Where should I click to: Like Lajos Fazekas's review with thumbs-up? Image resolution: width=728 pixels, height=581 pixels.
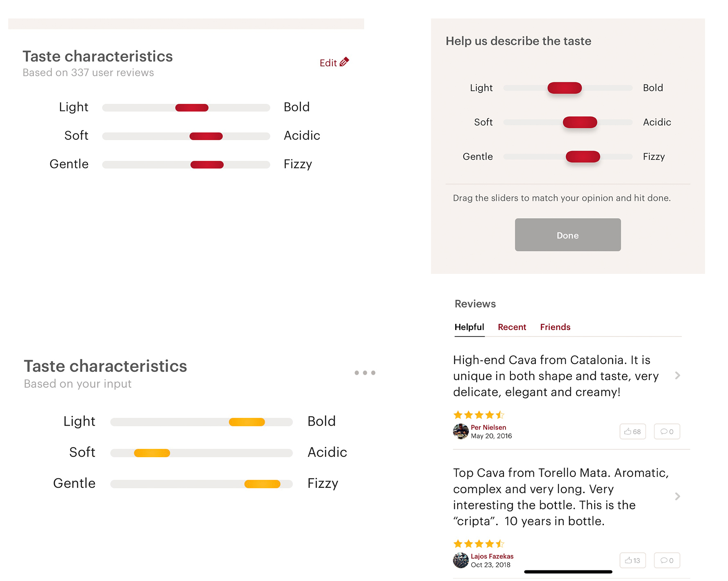[632, 560]
